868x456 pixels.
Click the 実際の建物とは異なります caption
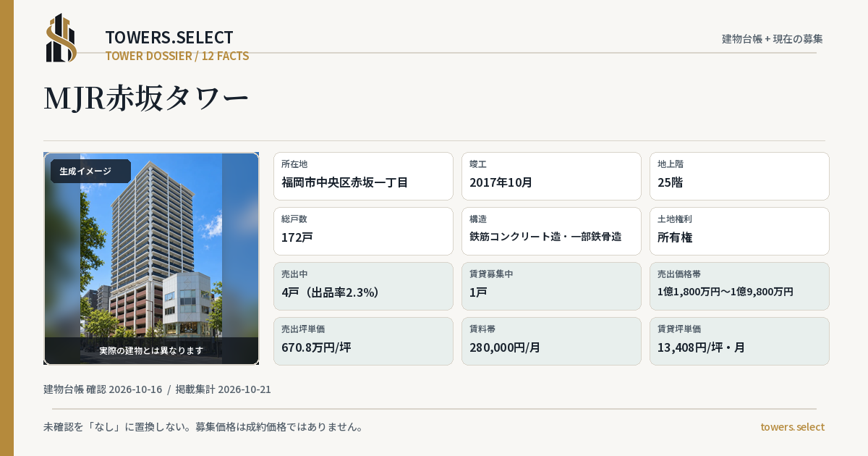pyautogui.click(x=151, y=350)
